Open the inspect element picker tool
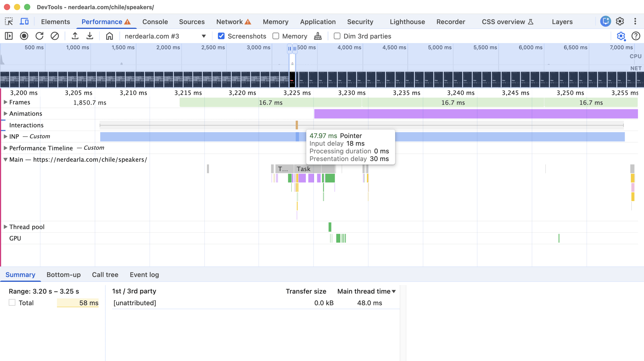The height and width of the screenshot is (361, 644). pos(9,22)
